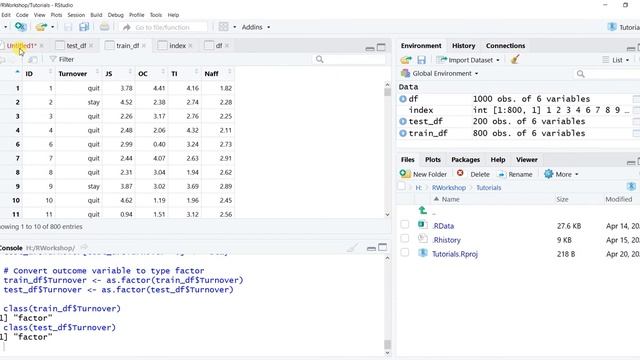Click the search icon in data viewer

pos(320,60)
